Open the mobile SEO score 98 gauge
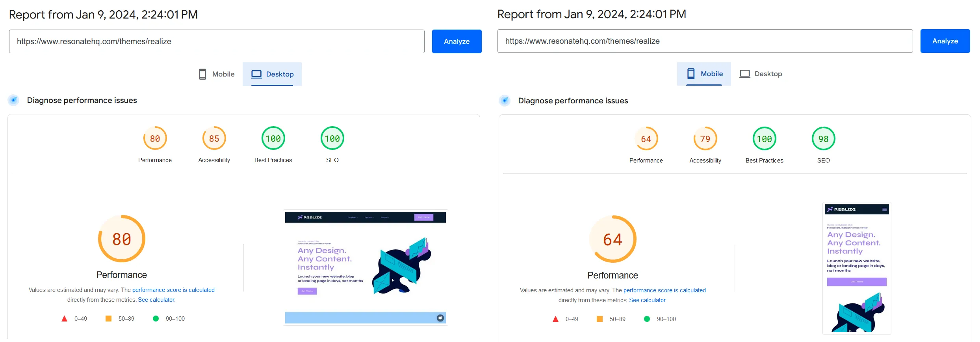 pos(823,139)
